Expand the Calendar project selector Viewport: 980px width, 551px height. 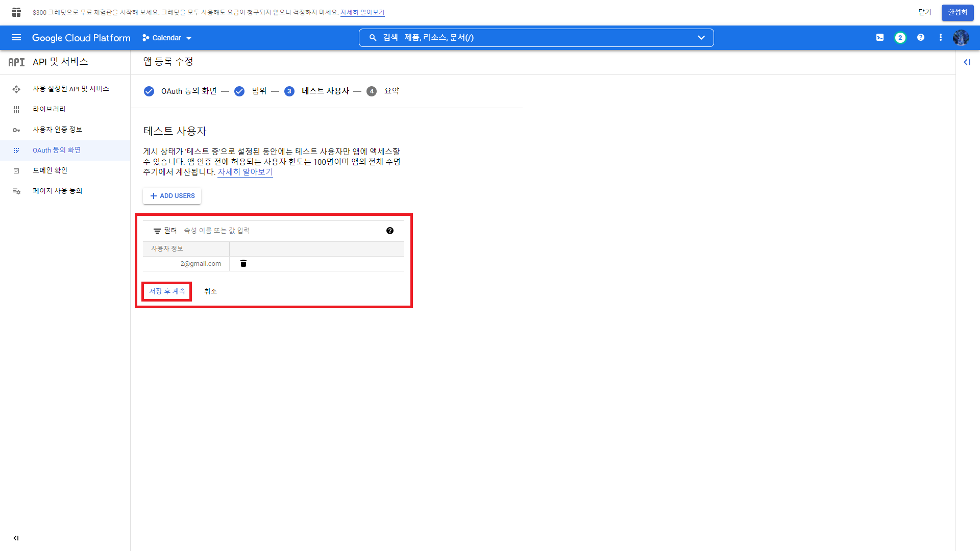167,38
